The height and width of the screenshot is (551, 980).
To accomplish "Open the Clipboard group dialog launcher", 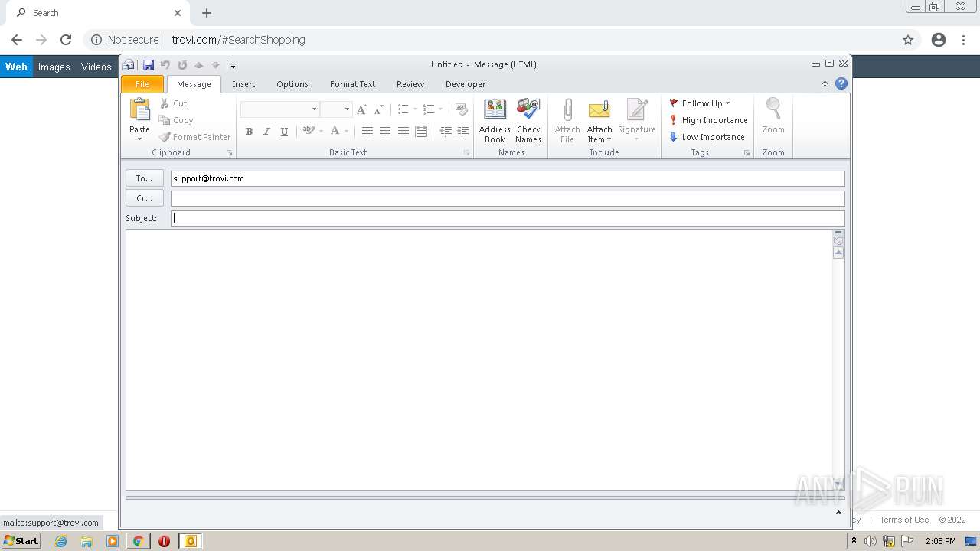I will tap(230, 153).
